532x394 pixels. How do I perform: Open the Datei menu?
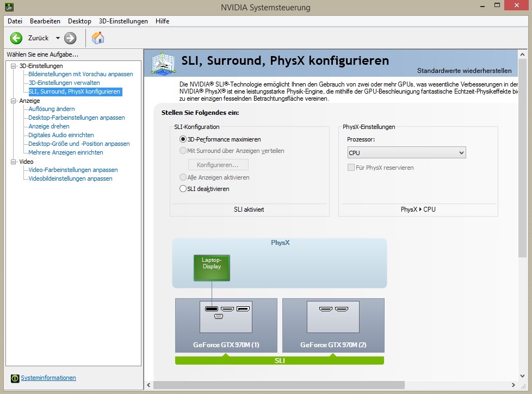pos(15,21)
